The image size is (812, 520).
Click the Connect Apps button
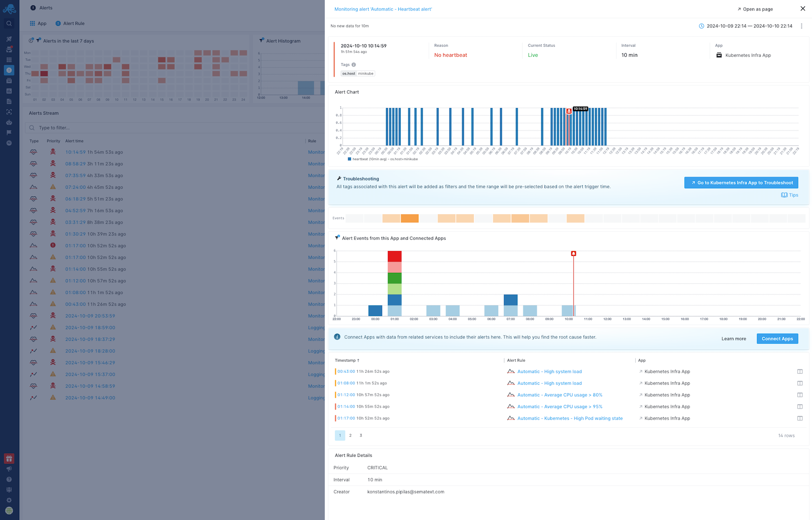coord(777,339)
